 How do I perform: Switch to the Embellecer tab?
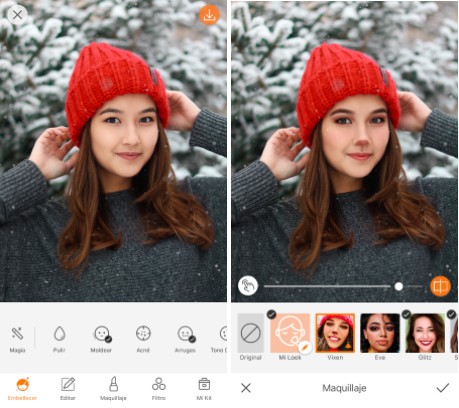[23, 389]
